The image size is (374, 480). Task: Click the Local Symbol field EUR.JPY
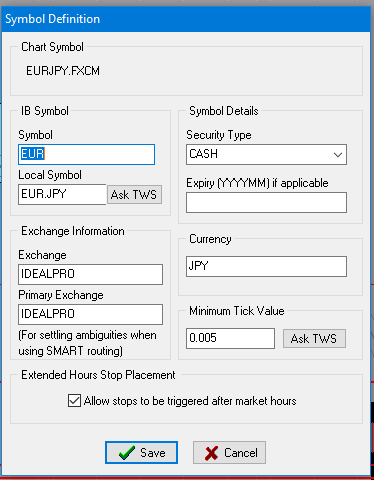coord(62,194)
